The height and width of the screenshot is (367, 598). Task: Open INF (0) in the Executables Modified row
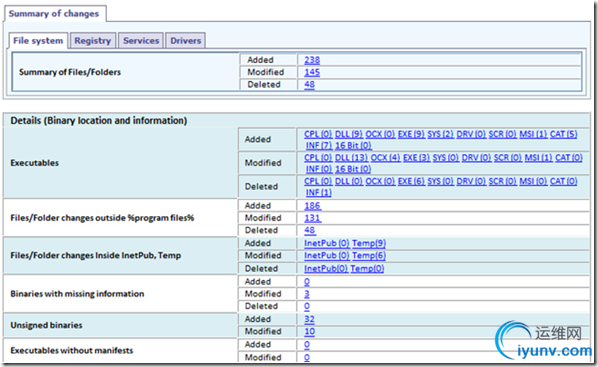[x=319, y=169]
